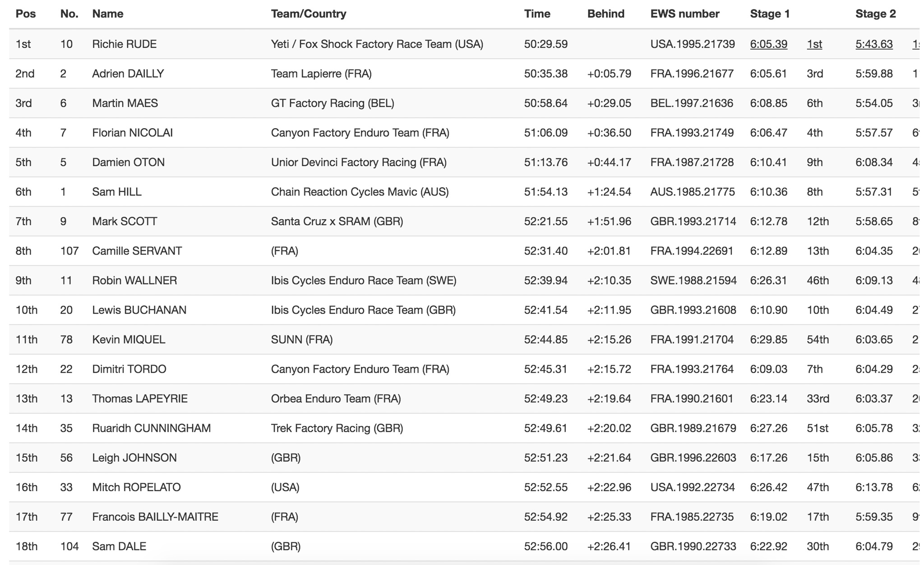Image resolution: width=924 pixels, height=565 pixels.
Task: Select Martin MAES in the results
Action: click(125, 103)
